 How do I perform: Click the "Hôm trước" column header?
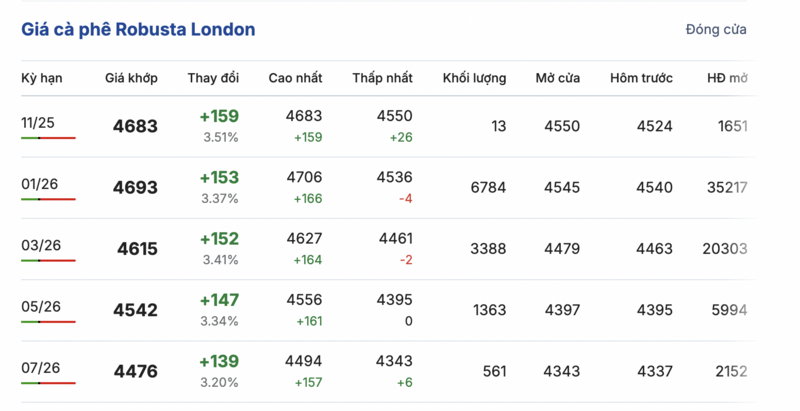click(x=641, y=78)
